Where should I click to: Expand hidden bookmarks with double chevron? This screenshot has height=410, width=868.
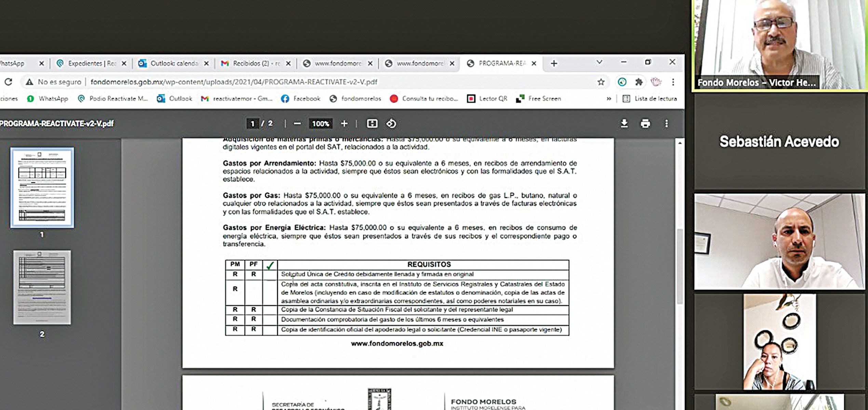click(x=609, y=99)
